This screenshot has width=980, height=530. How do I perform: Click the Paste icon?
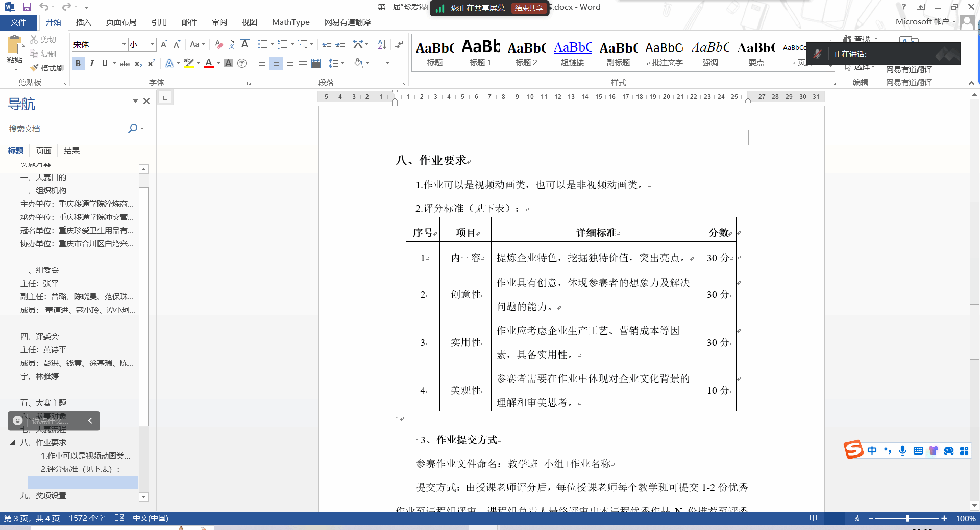coord(15,45)
